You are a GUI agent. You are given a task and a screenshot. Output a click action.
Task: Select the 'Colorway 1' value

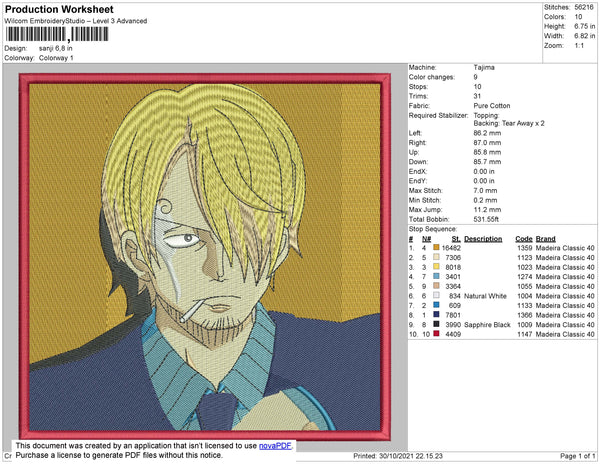[x=56, y=58]
